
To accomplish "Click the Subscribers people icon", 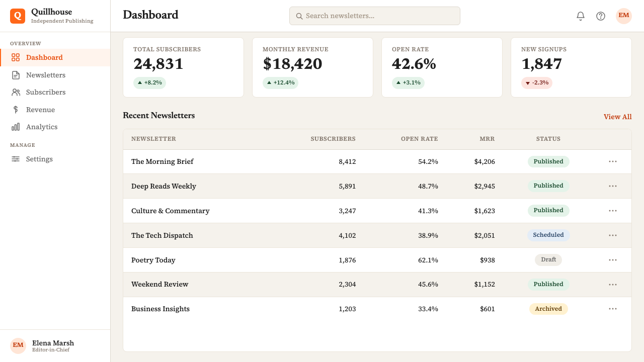I will coord(16,92).
